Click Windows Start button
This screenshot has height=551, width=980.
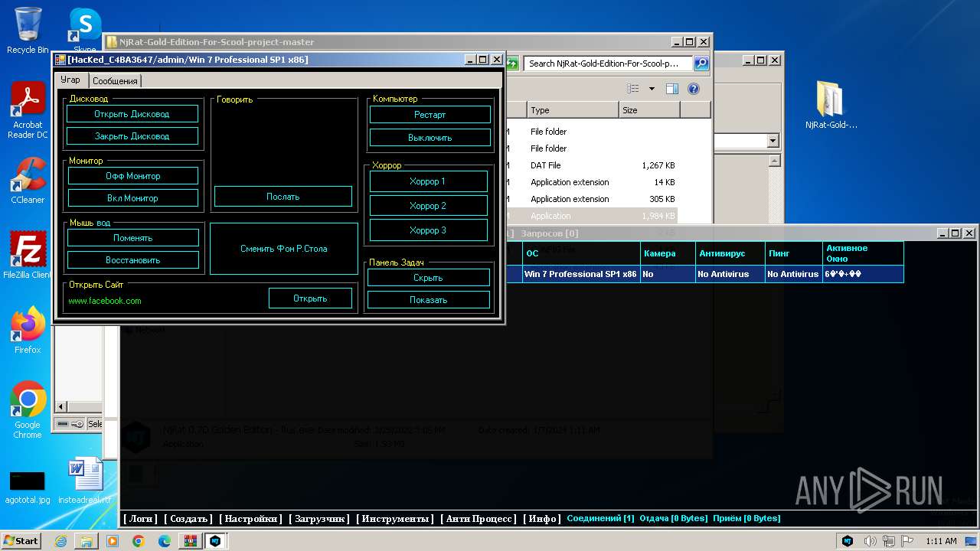(x=21, y=541)
